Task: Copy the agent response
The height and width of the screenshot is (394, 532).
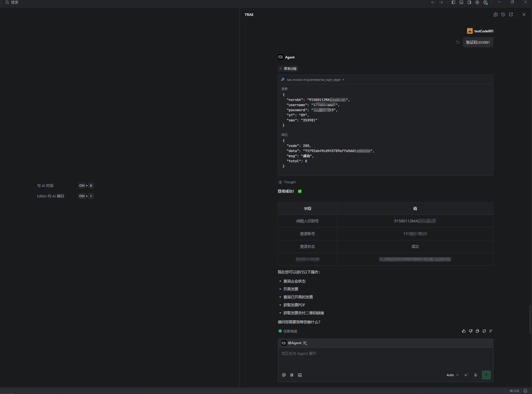Action: (x=477, y=331)
